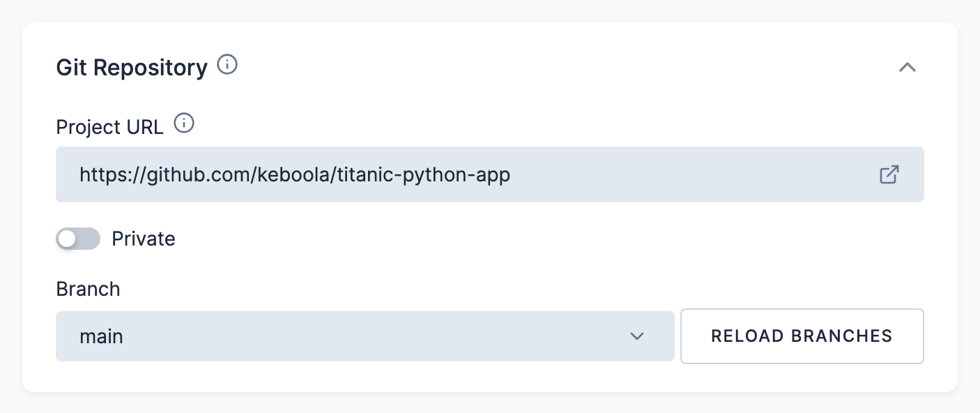The width and height of the screenshot is (980, 413).
Task: Click the Git Repository heading
Action: pyautogui.click(x=132, y=68)
